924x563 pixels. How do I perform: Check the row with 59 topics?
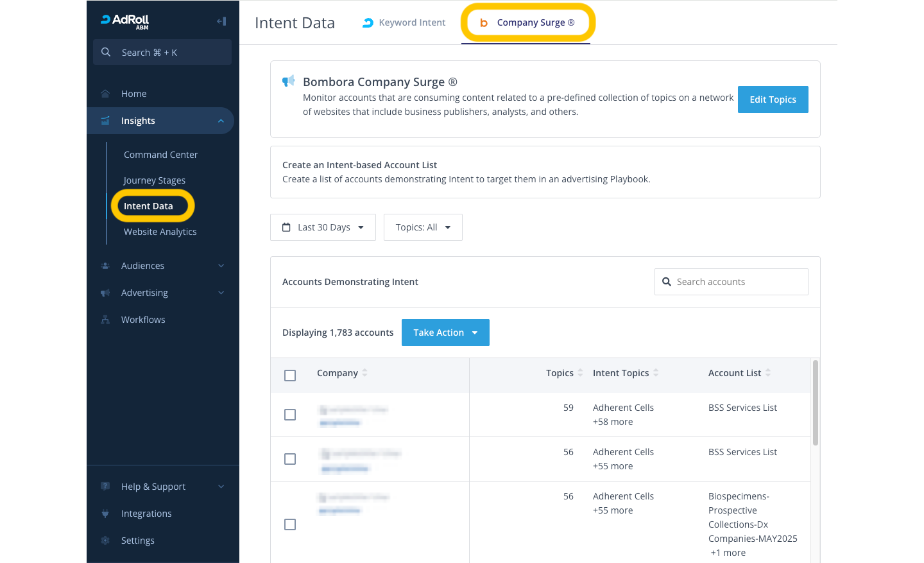[290, 415]
